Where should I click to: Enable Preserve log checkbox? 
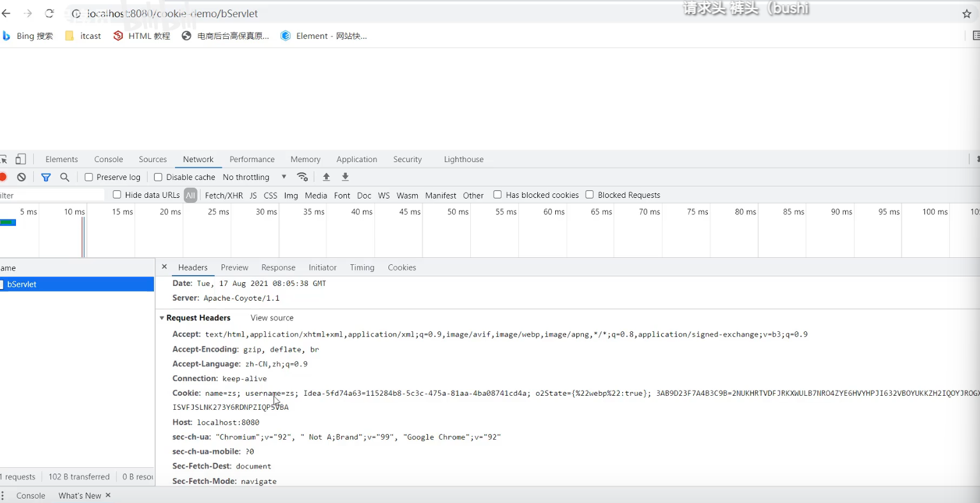89,177
